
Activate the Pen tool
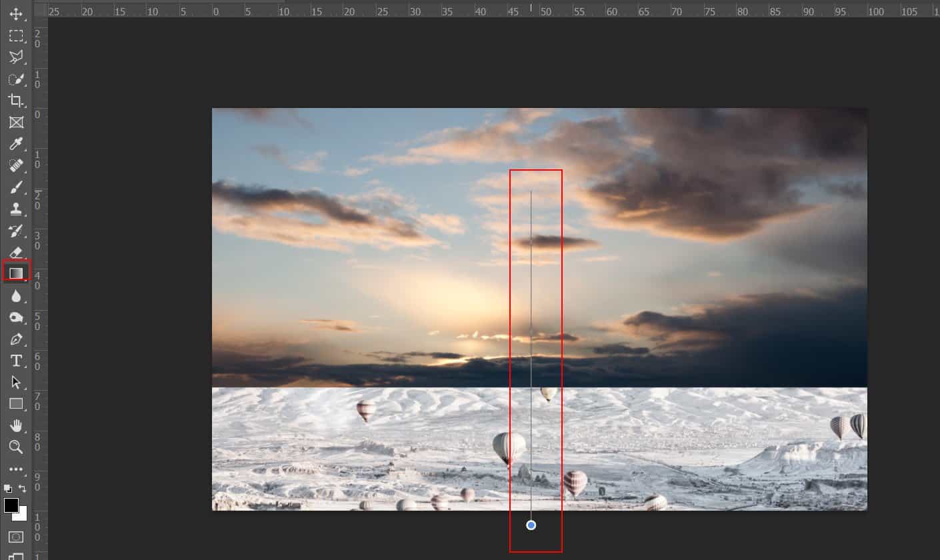pyautogui.click(x=16, y=339)
